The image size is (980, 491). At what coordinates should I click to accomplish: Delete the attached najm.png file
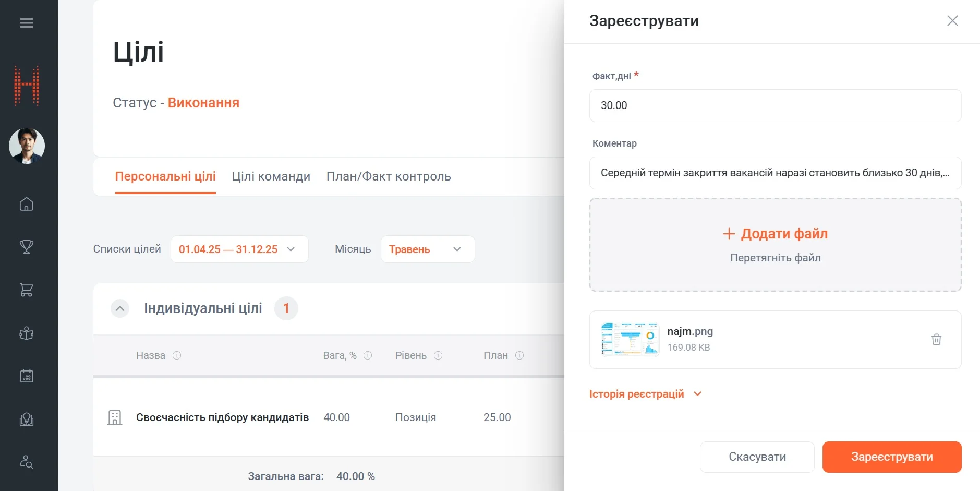[x=937, y=340]
